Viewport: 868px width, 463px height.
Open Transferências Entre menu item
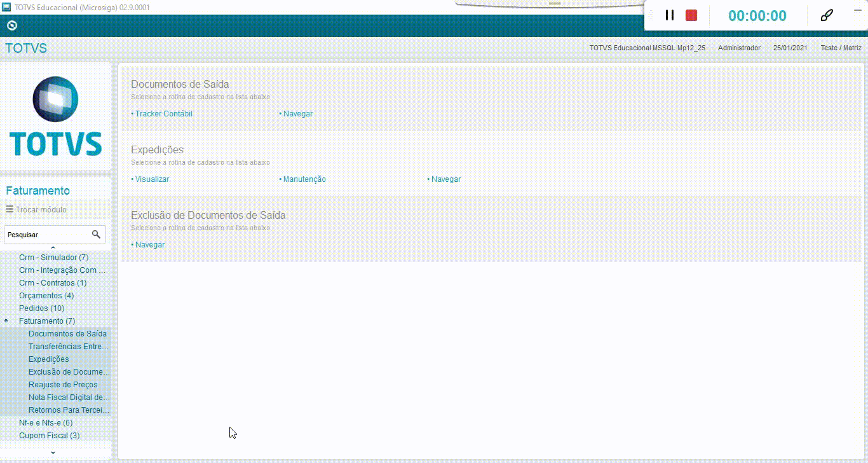pos(69,347)
